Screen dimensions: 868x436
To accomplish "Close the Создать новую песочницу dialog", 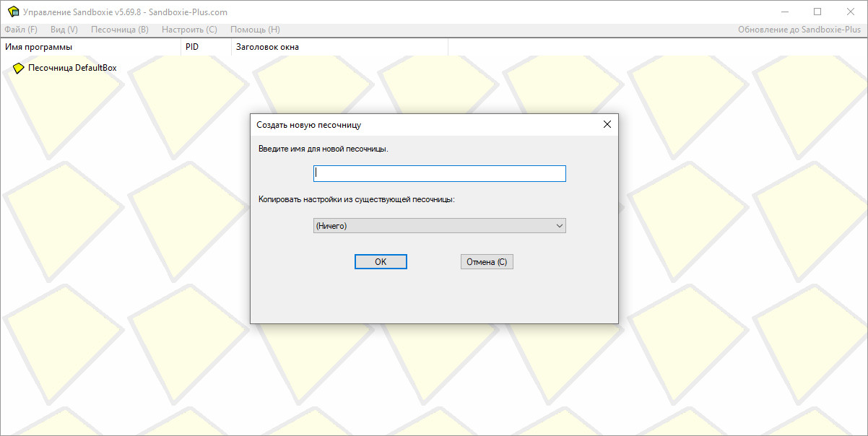I will point(607,124).
